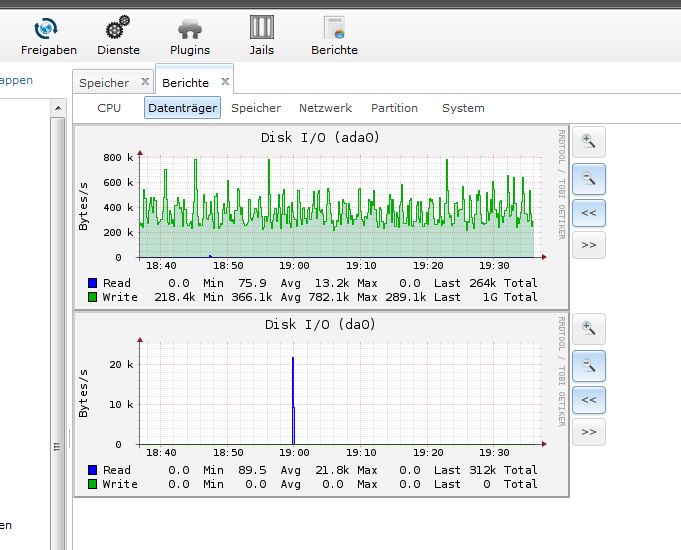Open the System report sub-tab
Image resolution: width=681 pixels, height=550 pixels.
pos(463,108)
